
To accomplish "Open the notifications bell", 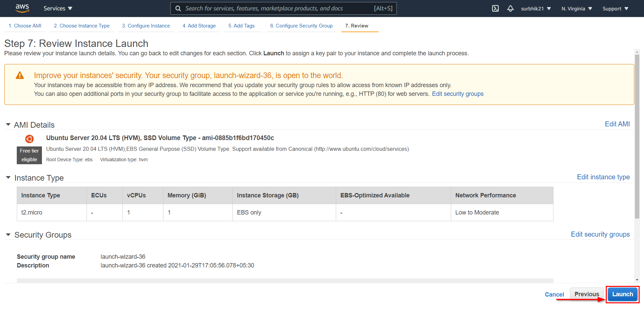I will tap(511, 8).
